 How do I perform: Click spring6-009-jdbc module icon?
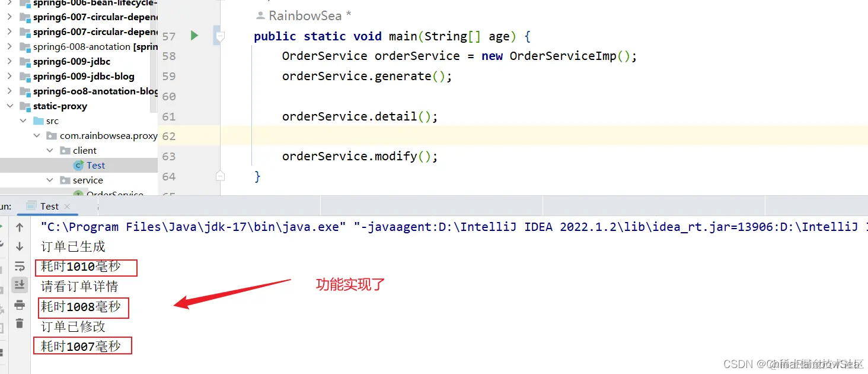25,62
